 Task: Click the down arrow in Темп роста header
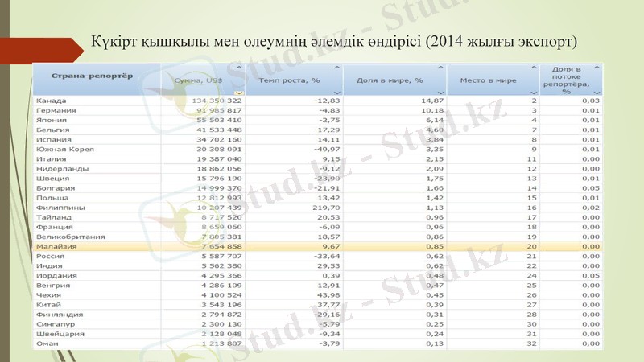click(x=336, y=93)
